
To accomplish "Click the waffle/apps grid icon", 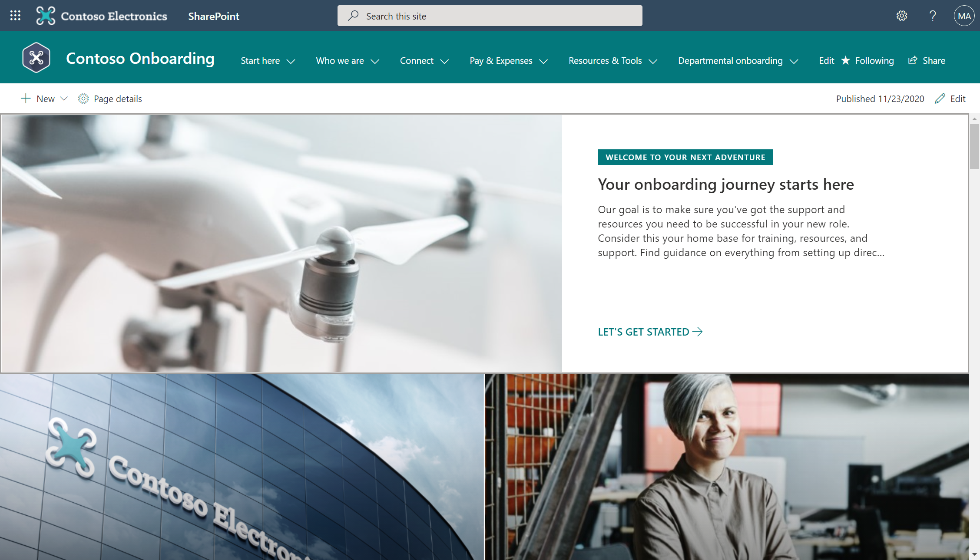I will coord(16,16).
